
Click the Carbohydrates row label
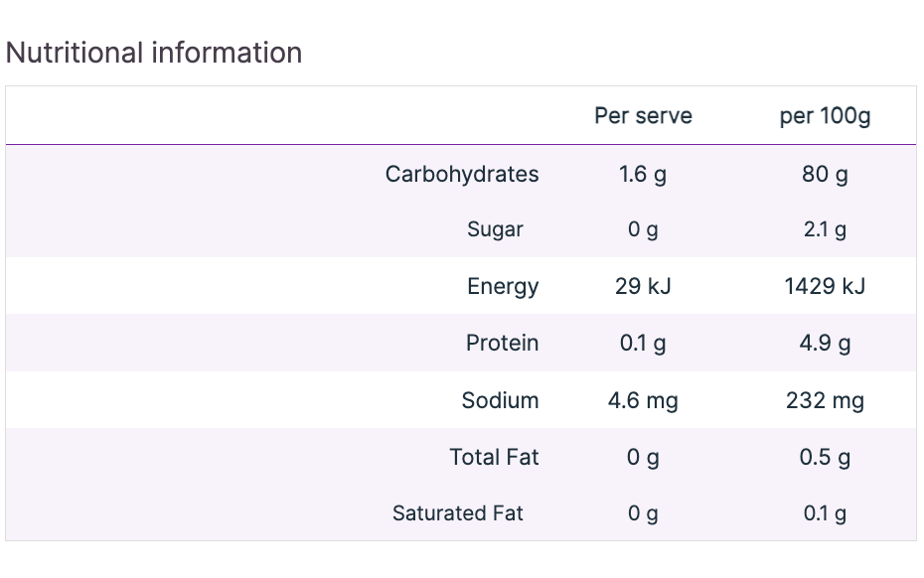(x=462, y=174)
